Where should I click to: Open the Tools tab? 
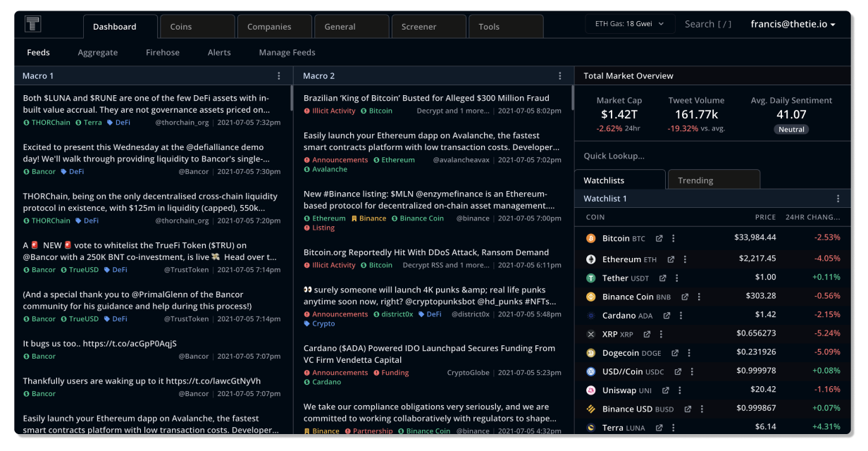click(506, 27)
